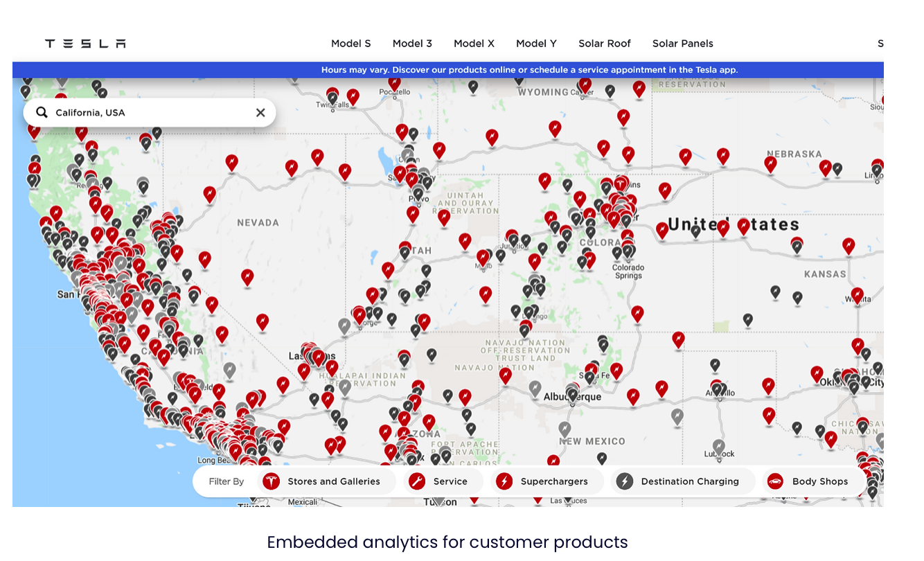The image size is (924, 561).
Task: Click the search magnifier icon
Action: point(42,112)
